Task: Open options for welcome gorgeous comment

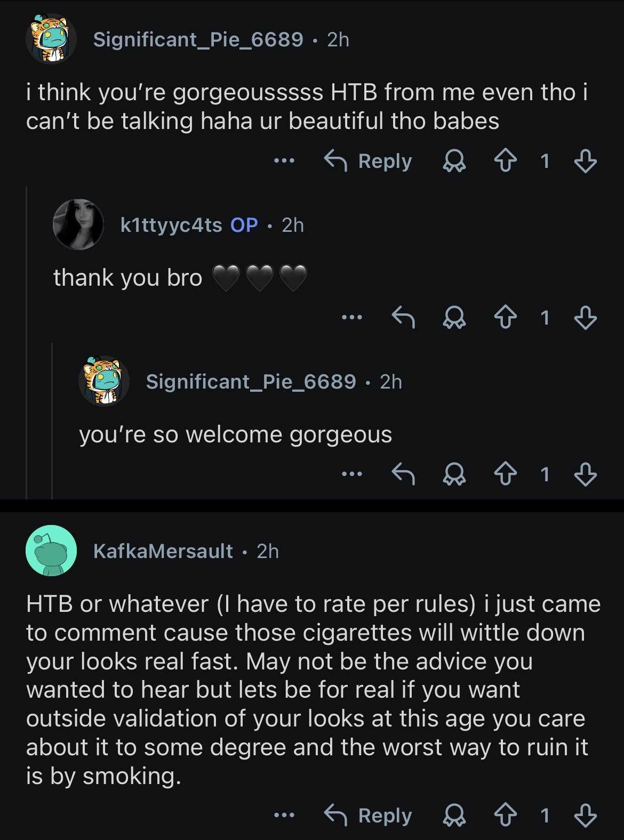Action: (352, 473)
